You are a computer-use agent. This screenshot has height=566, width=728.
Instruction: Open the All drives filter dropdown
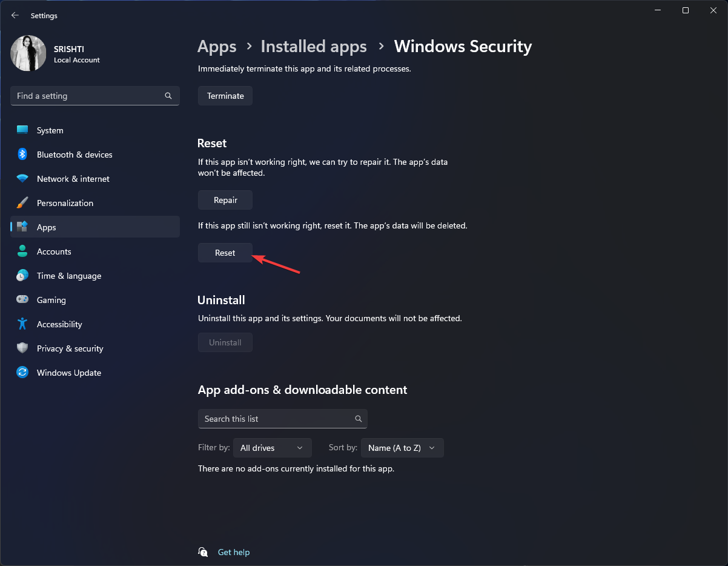[x=272, y=448]
